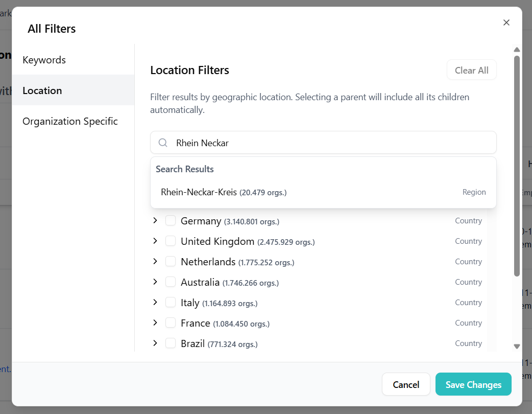This screenshot has width=532, height=414.
Task: Click the search magnifier icon
Action: click(163, 143)
